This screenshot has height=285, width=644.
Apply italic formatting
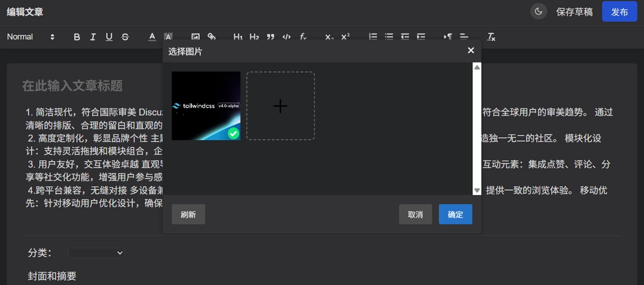click(x=93, y=37)
